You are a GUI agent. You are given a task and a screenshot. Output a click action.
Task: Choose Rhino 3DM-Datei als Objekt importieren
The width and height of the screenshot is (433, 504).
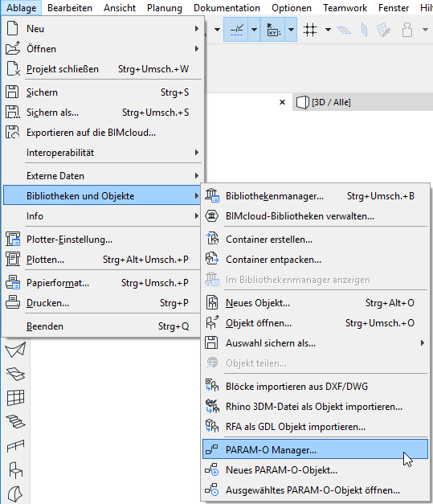point(315,407)
